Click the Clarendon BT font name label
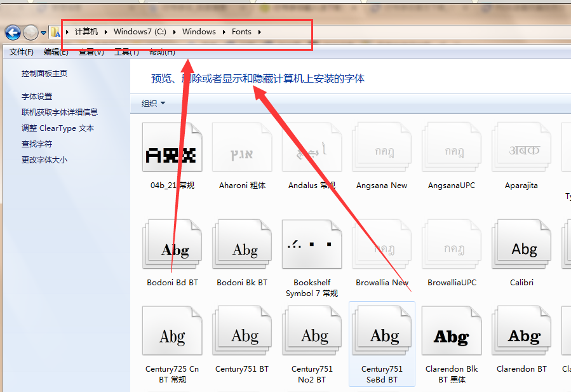 point(521,369)
